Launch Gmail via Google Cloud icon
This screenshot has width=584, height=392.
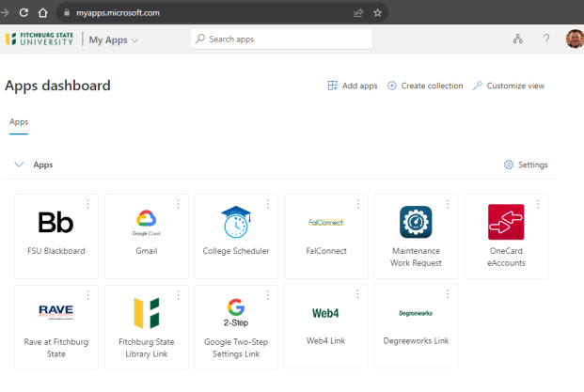(147, 223)
